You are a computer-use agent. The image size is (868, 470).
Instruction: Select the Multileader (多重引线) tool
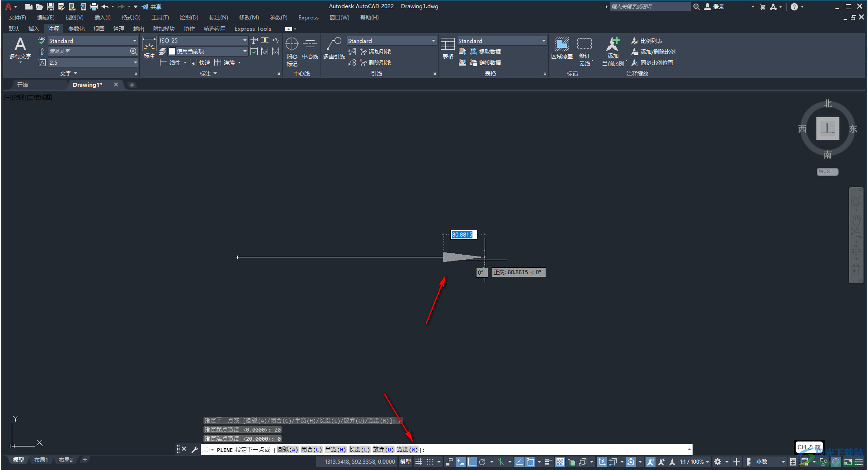pyautogui.click(x=334, y=48)
